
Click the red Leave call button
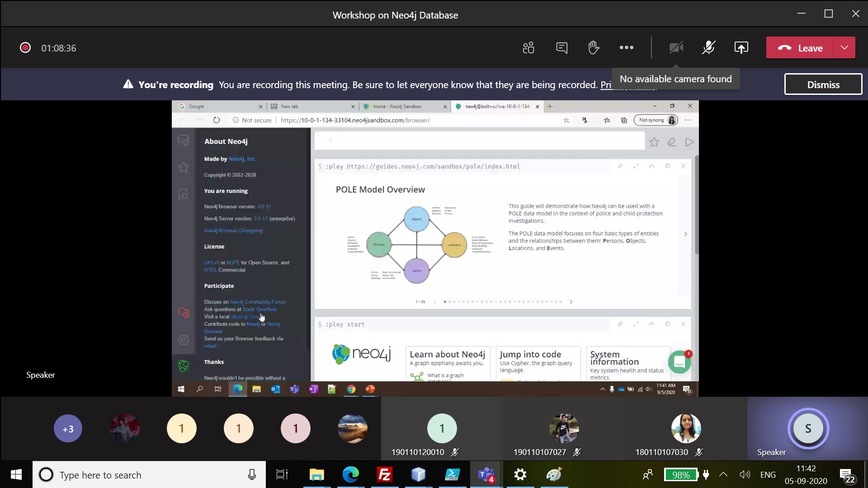pos(800,48)
